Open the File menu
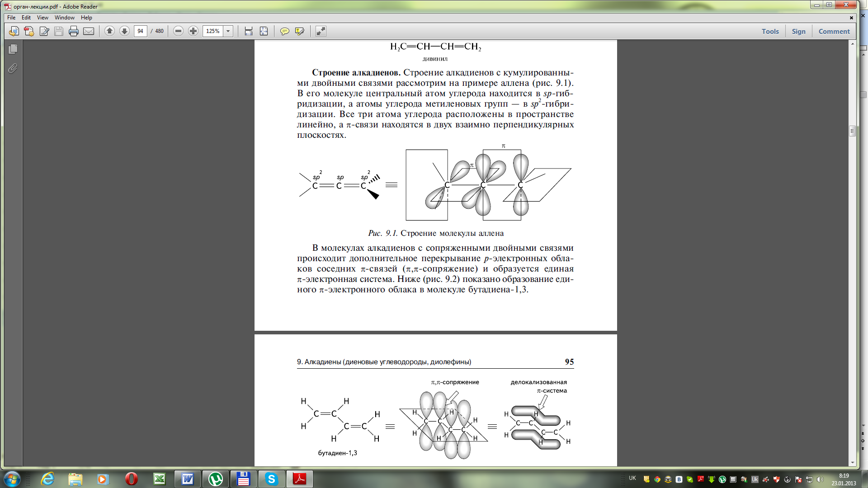Screen dimensions: 868x488 [11, 18]
